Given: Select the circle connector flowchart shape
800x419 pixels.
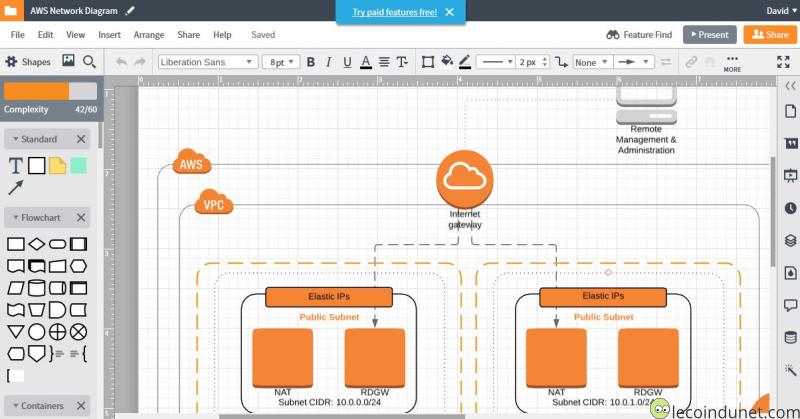Looking at the screenshot, I should [36, 332].
